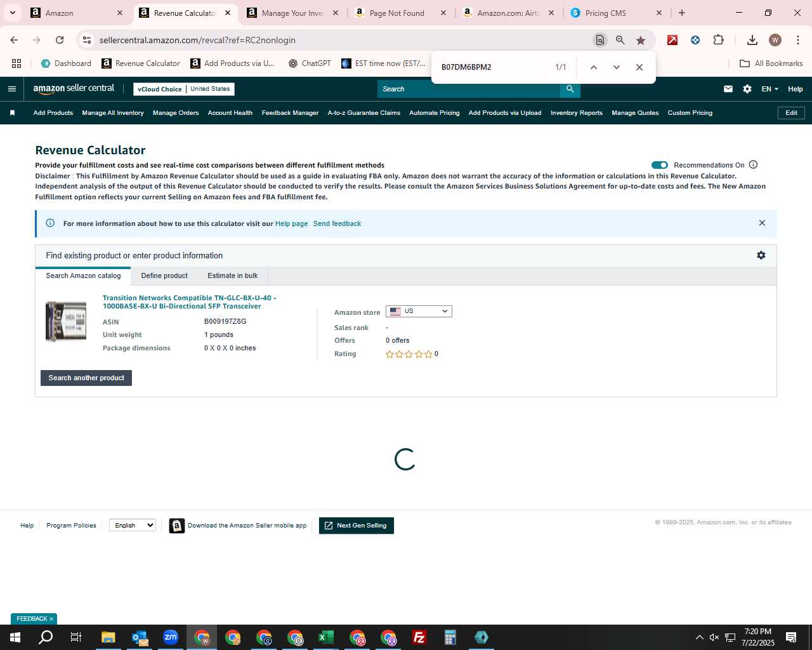
Task: Switch to the Define product tab
Action: pos(164,275)
